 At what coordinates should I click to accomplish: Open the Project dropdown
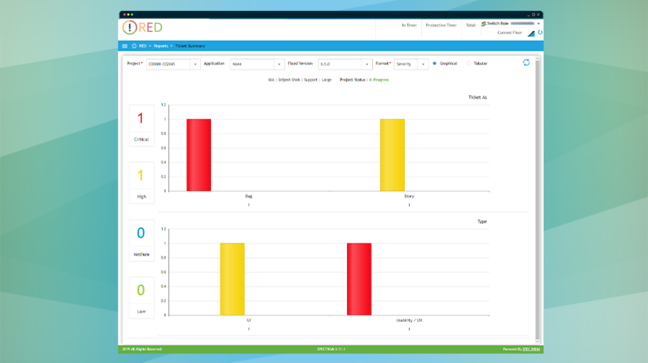(x=173, y=64)
